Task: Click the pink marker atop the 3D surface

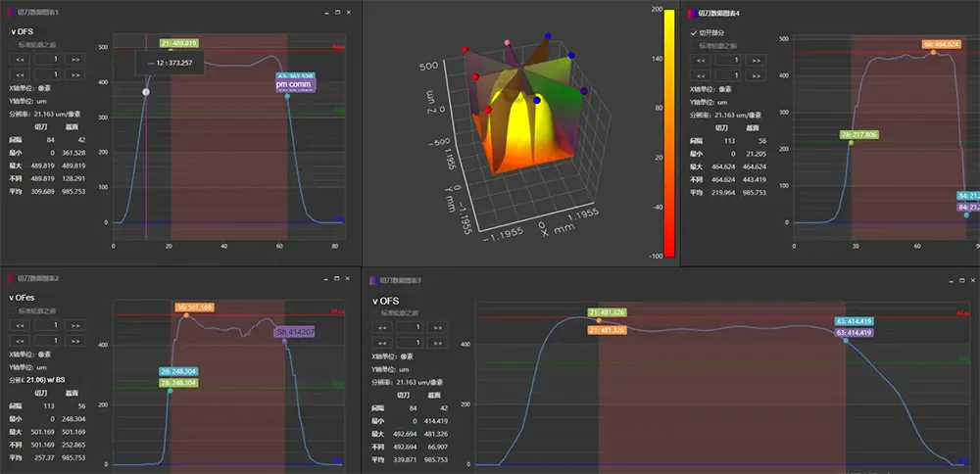Action: 507,42
